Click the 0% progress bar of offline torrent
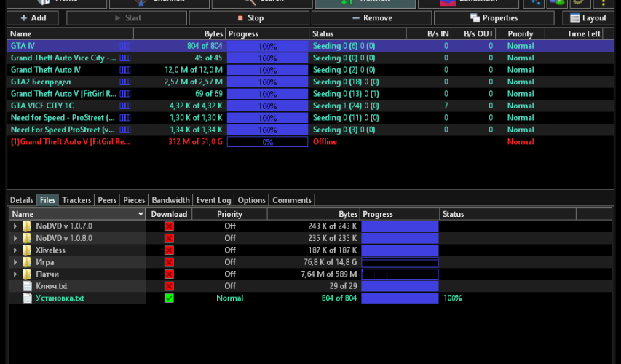This screenshot has width=621, height=364. [x=267, y=142]
